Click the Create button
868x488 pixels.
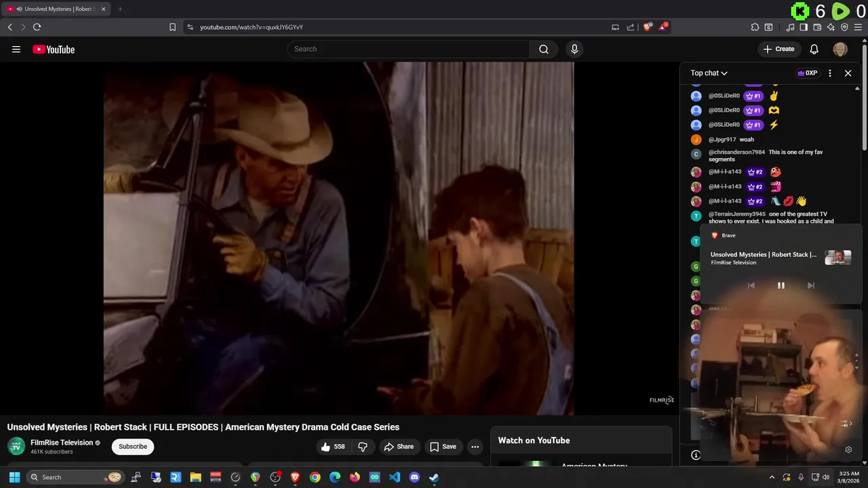(x=778, y=49)
